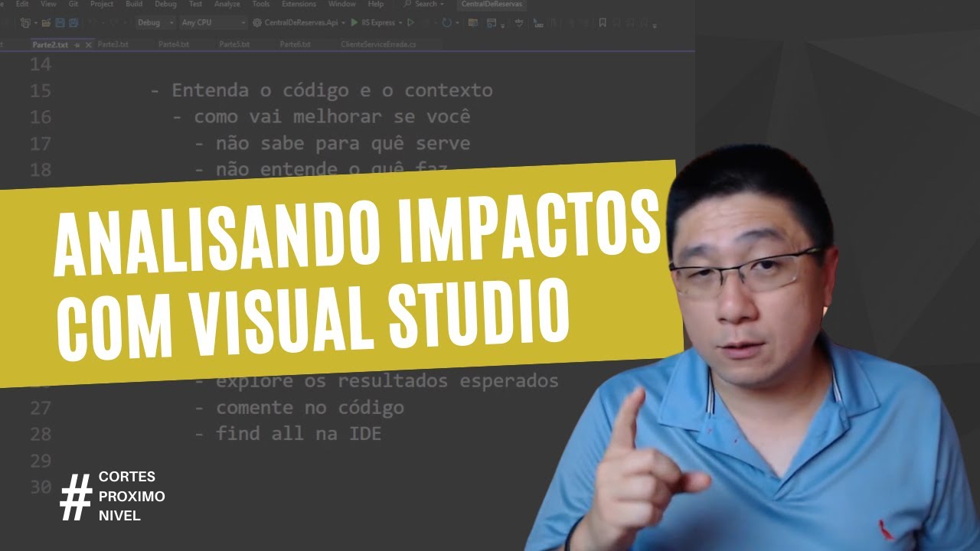Click the line "- Entenda o código e o contexto"
Viewport: 980px width, 551px height.
pos(322,90)
